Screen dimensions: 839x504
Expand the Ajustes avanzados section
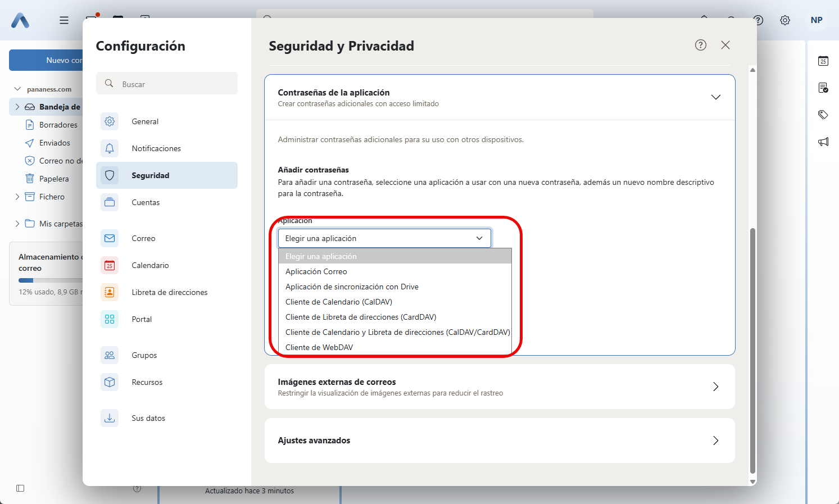tap(715, 441)
